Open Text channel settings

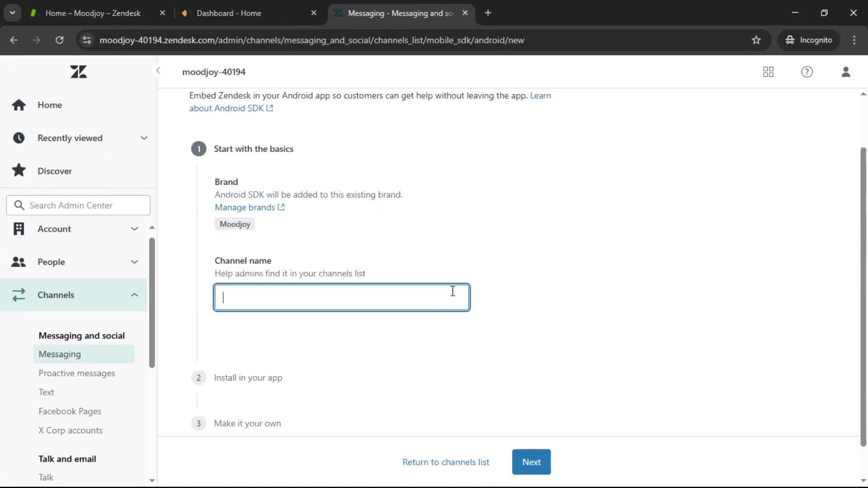point(46,392)
